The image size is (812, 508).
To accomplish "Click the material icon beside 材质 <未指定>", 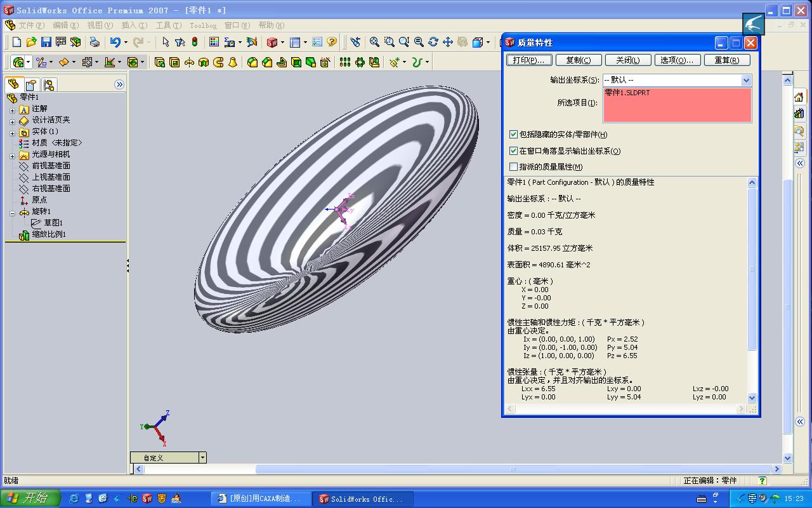I will coord(24,143).
